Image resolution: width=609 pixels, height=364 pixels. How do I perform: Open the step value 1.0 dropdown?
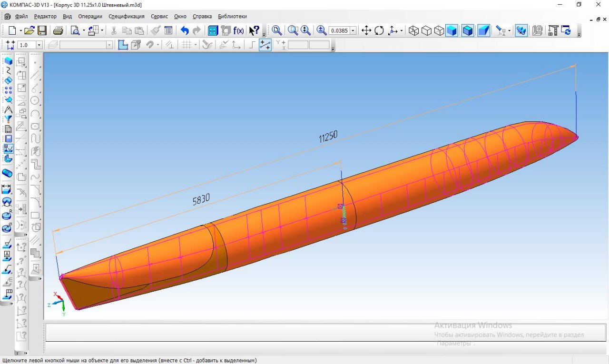click(x=39, y=45)
